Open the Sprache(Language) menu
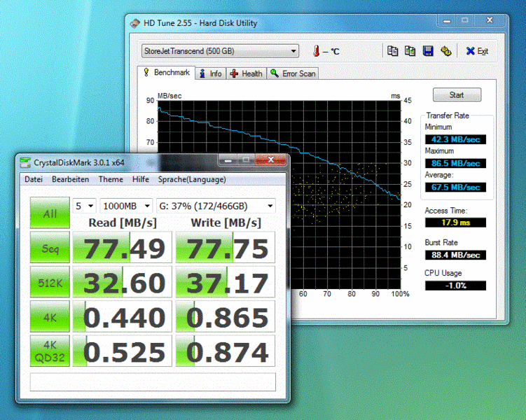 [x=192, y=179]
